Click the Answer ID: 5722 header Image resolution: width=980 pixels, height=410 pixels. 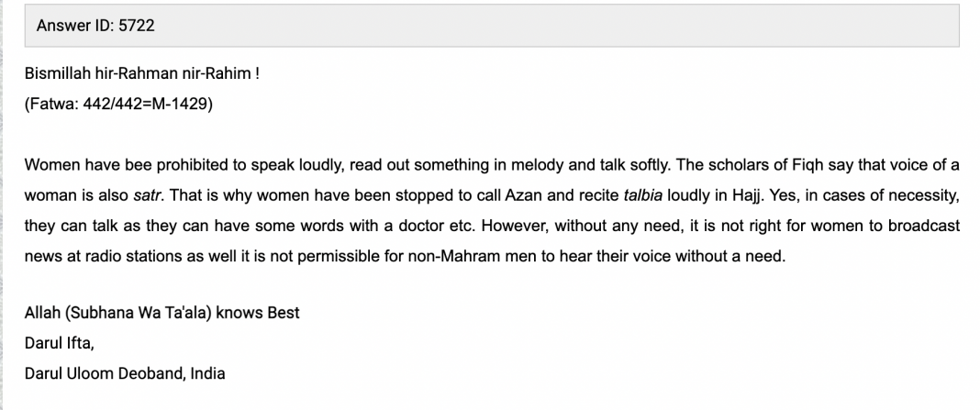(x=95, y=26)
